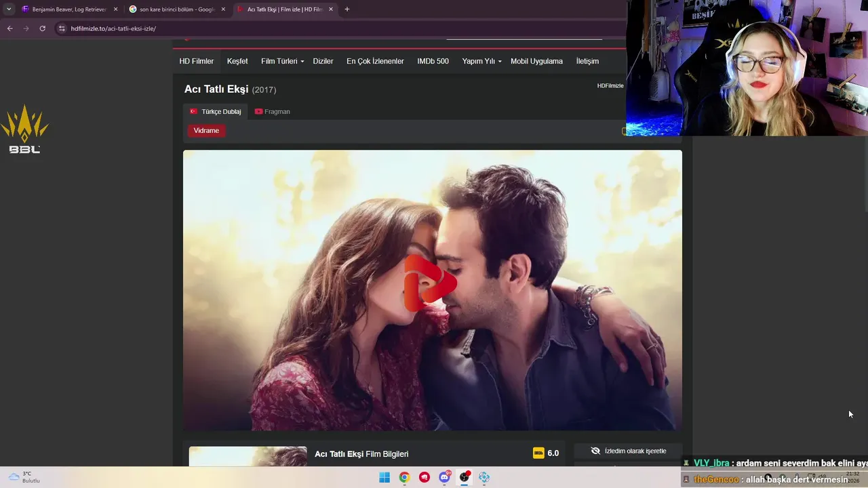Open Discord from the taskbar

444,477
